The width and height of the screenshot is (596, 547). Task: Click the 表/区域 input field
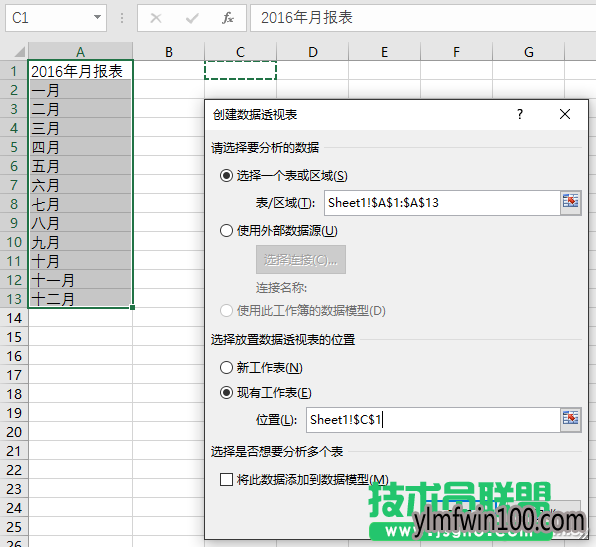[442, 203]
